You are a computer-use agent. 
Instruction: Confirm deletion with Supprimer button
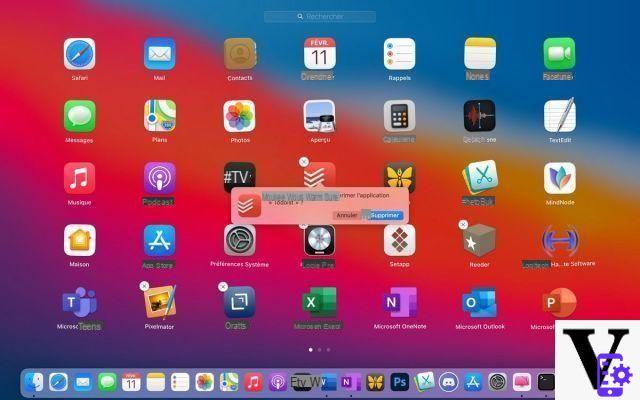coord(384,215)
